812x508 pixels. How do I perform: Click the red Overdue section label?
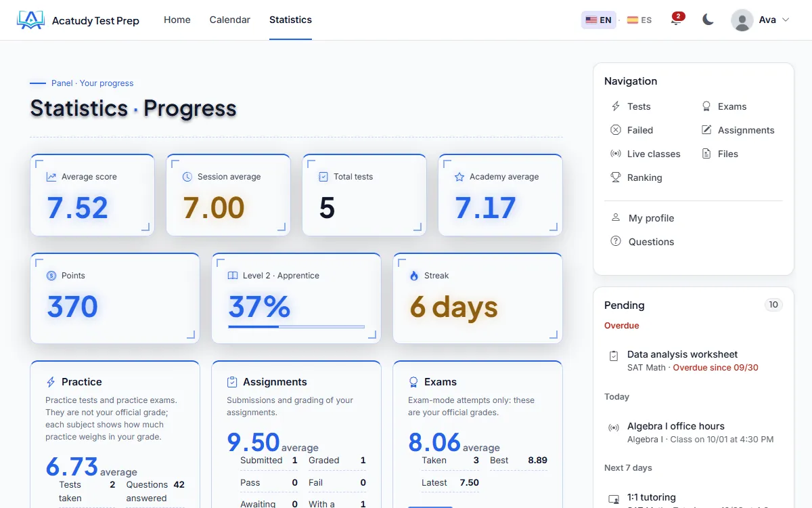[x=622, y=326]
